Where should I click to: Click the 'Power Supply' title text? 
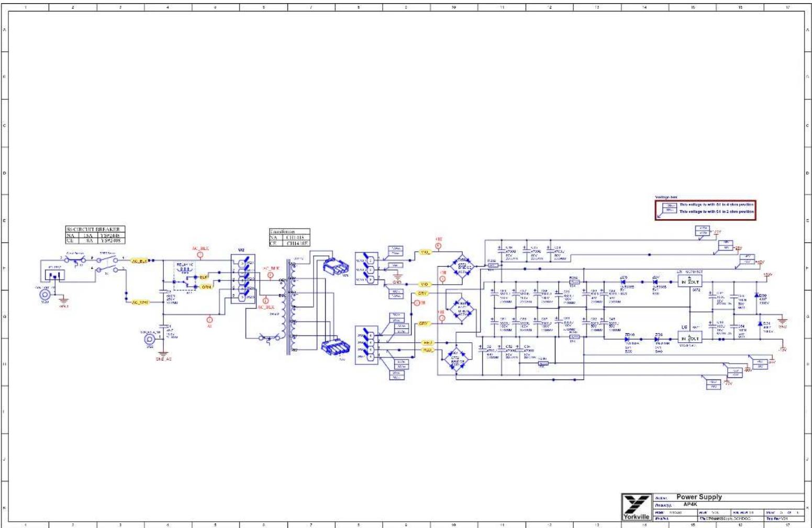699,497
